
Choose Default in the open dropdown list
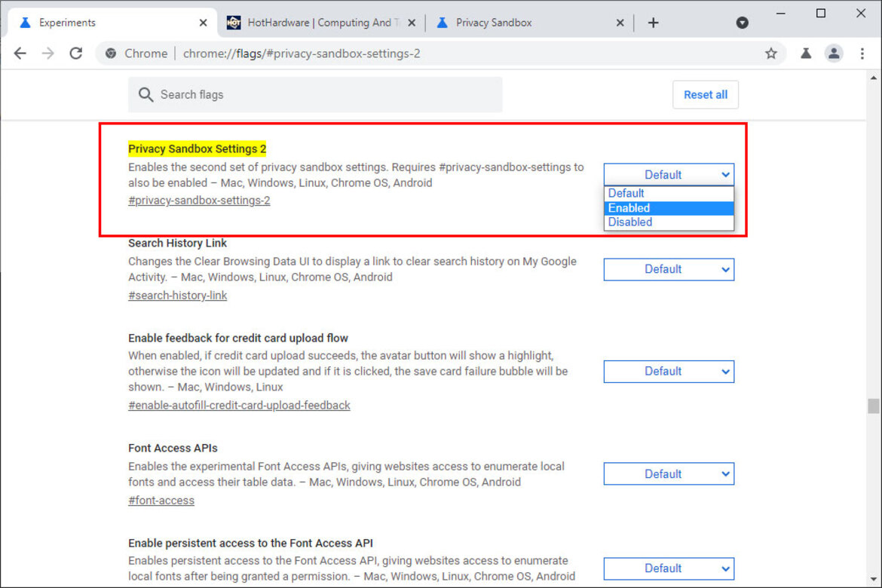pyautogui.click(x=669, y=193)
